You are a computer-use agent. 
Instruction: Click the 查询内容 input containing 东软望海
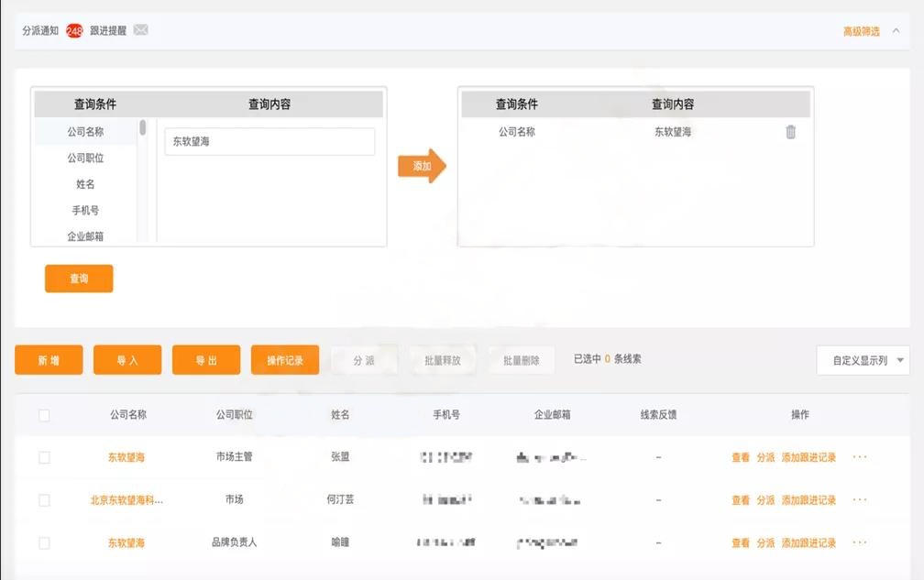click(269, 142)
